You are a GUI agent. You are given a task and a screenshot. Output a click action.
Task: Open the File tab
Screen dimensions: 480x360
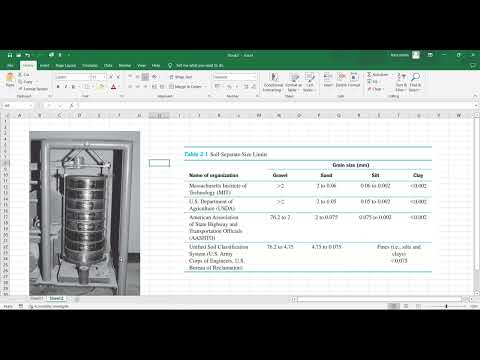click(x=10, y=66)
